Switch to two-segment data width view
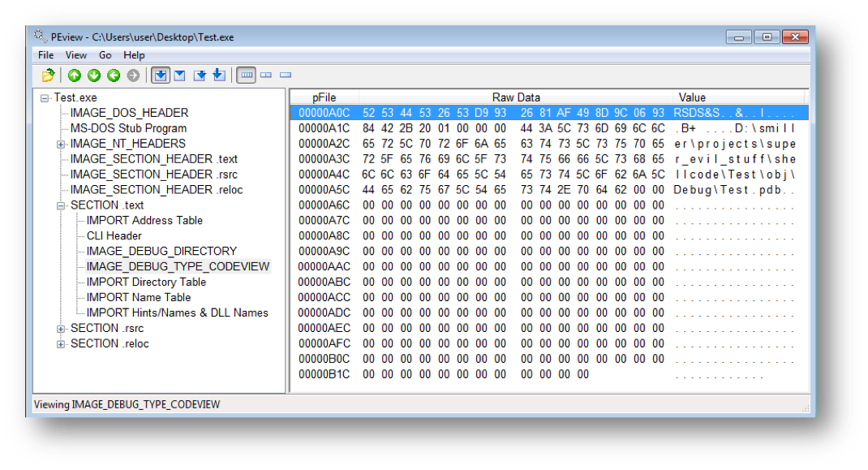This screenshot has width=868, height=470. point(266,75)
